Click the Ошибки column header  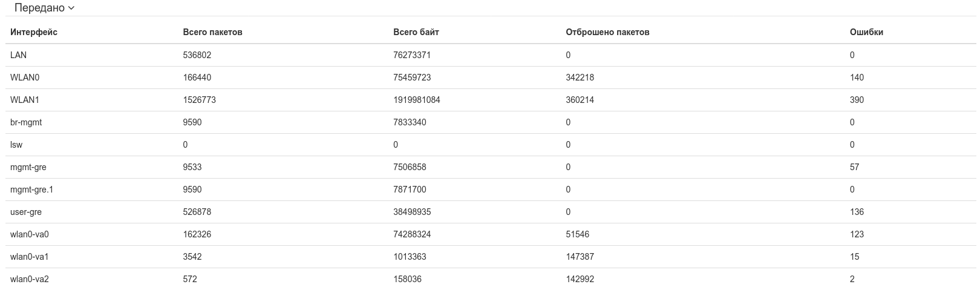tap(866, 32)
